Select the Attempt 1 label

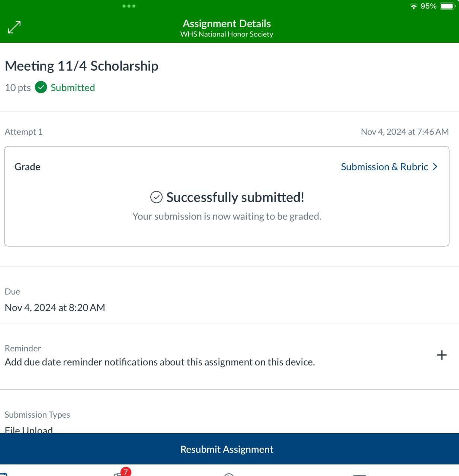[23, 132]
